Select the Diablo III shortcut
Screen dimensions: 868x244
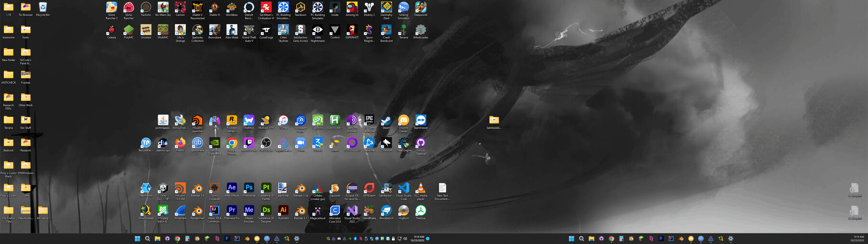coord(215,9)
